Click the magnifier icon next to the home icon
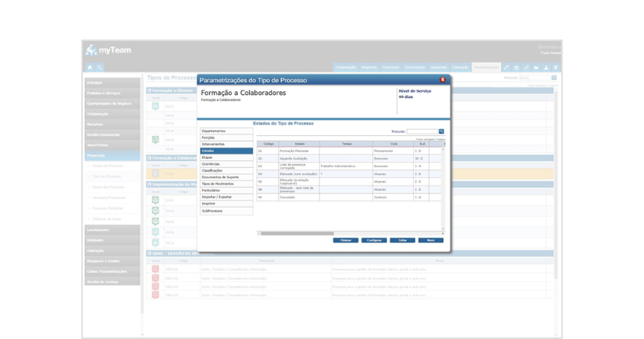Image resolution: width=644 pixels, height=339 pixels. point(99,68)
